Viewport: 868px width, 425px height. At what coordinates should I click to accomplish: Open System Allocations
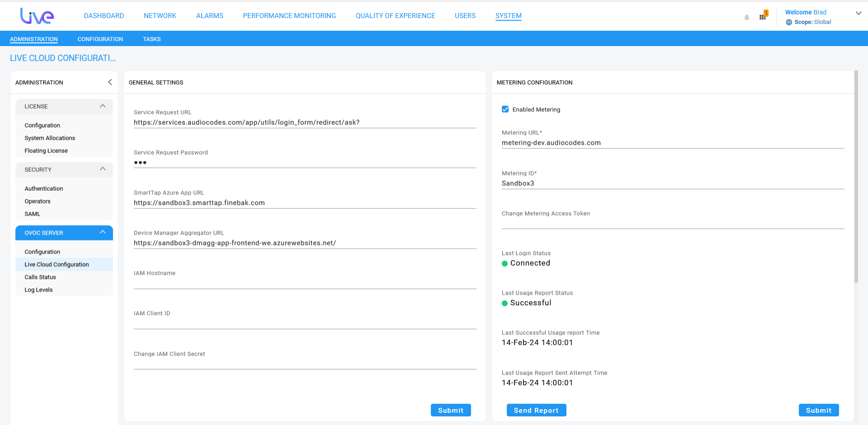tap(50, 138)
